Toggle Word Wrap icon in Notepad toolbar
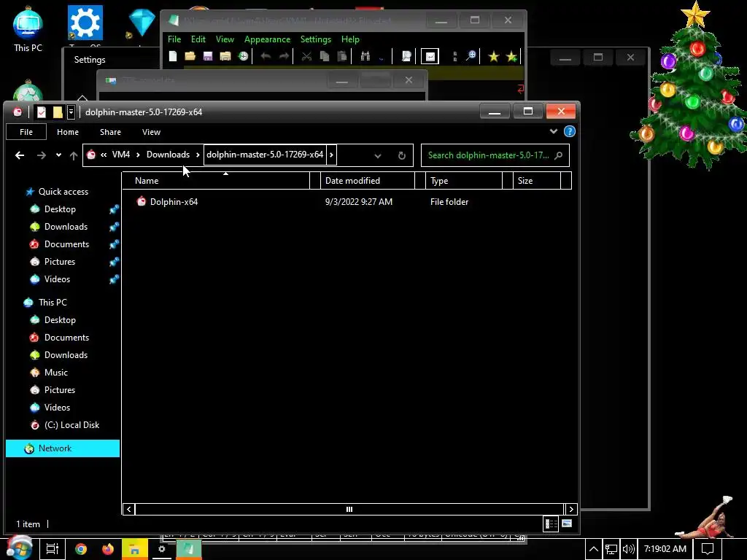 point(430,56)
